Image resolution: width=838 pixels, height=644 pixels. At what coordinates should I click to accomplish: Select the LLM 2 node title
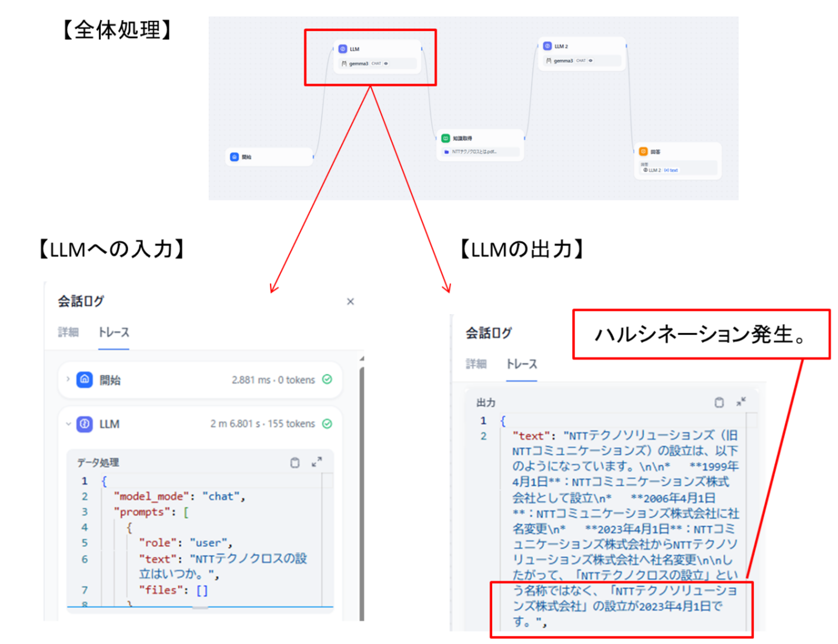click(x=561, y=47)
